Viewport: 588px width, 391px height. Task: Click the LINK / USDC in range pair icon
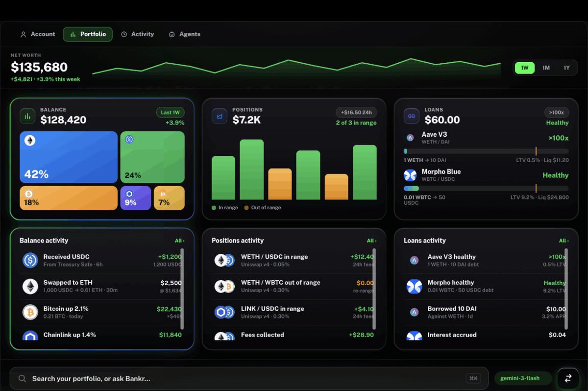coord(224,312)
